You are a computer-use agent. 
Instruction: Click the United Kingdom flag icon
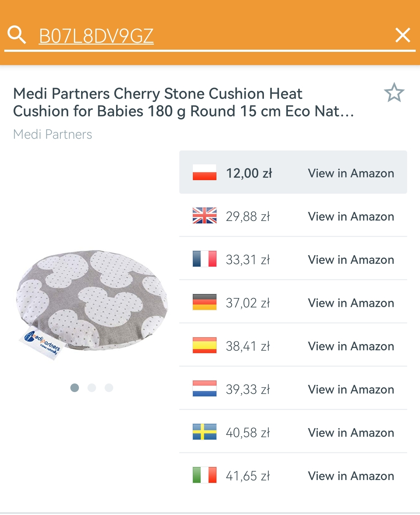tap(204, 216)
